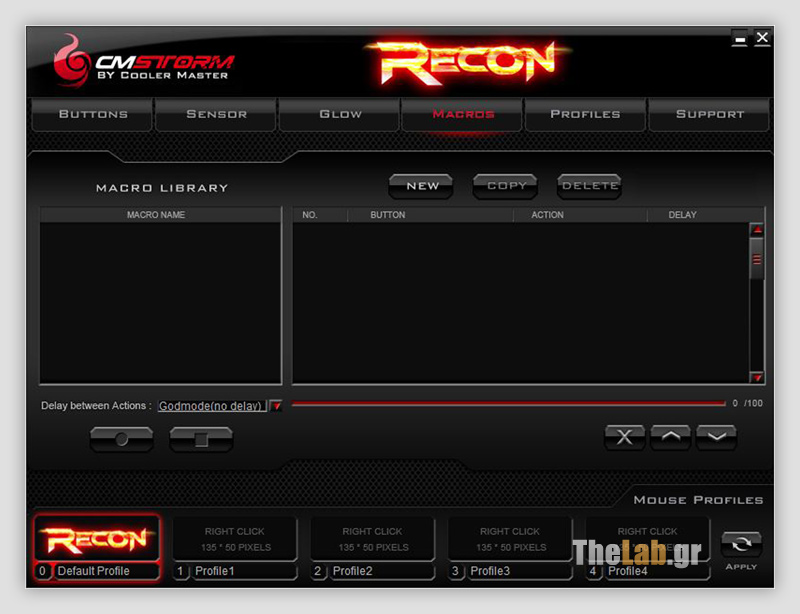This screenshot has width=800, height=614.
Task: Click the delay slider track
Action: coord(508,404)
